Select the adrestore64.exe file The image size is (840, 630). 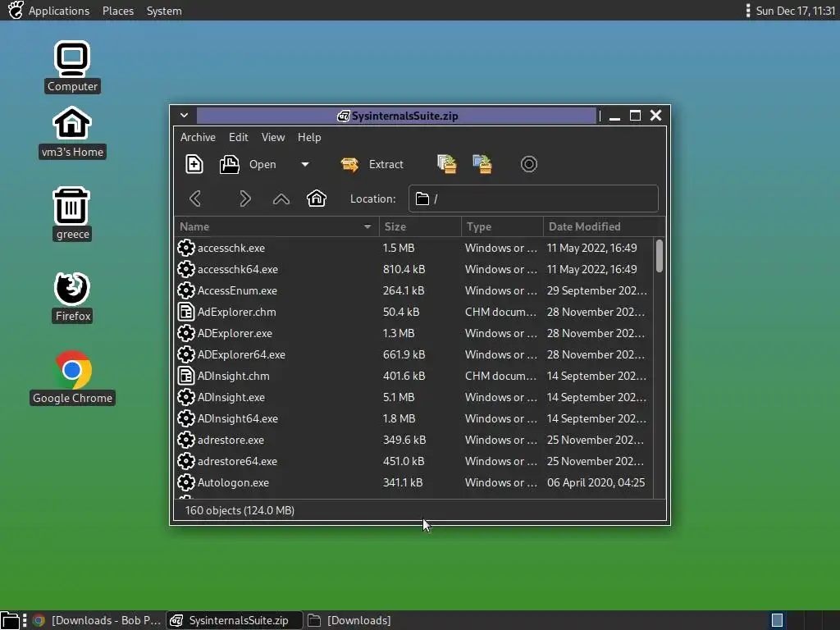click(413, 461)
